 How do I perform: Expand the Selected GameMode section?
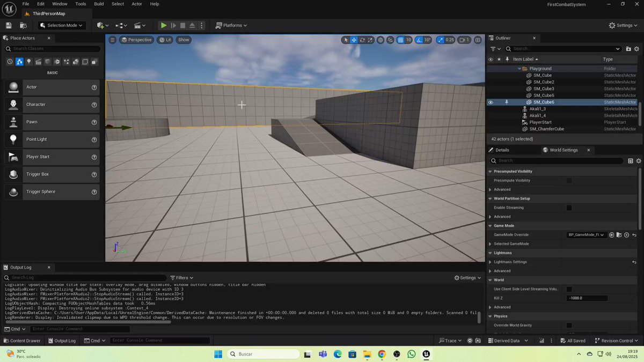[x=490, y=244]
